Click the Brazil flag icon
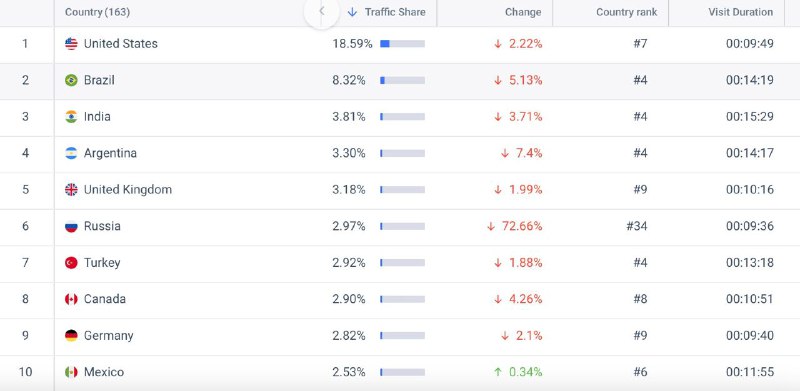The width and height of the screenshot is (800, 391). pos(71,80)
